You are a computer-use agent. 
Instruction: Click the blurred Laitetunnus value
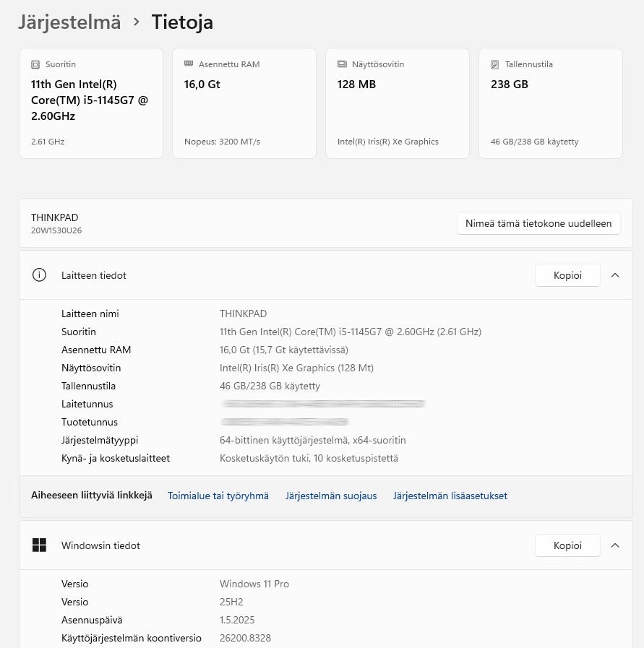tap(323, 404)
